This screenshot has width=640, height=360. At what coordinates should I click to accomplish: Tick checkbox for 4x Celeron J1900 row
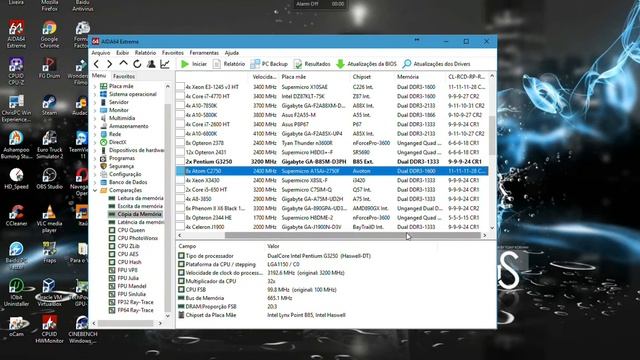[x=180, y=227]
